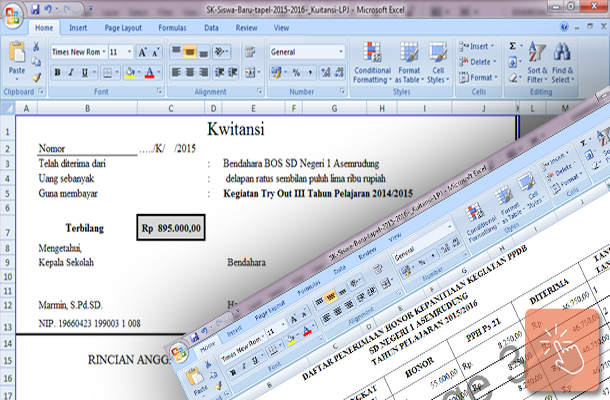Select column B header
Viewport: 610px width, 400px height.
pos(88,108)
